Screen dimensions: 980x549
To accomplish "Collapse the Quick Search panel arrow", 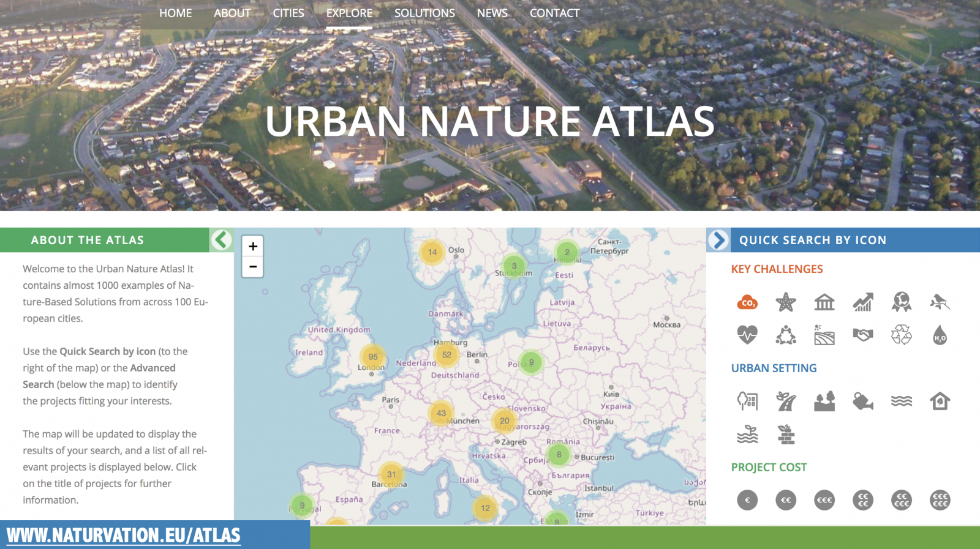I will [718, 240].
